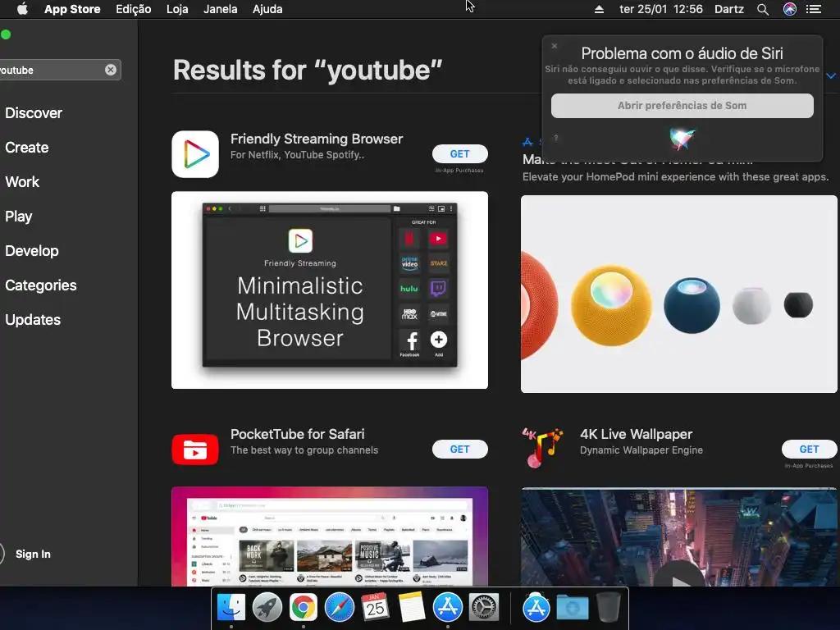The width and height of the screenshot is (840, 630).
Task: Go to Updates section
Action: [x=33, y=320]
